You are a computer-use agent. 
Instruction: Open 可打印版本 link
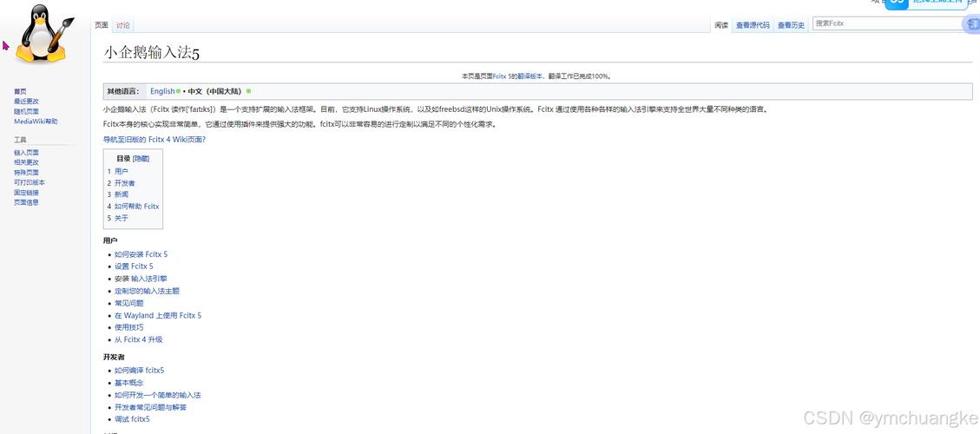pos(30,182)
